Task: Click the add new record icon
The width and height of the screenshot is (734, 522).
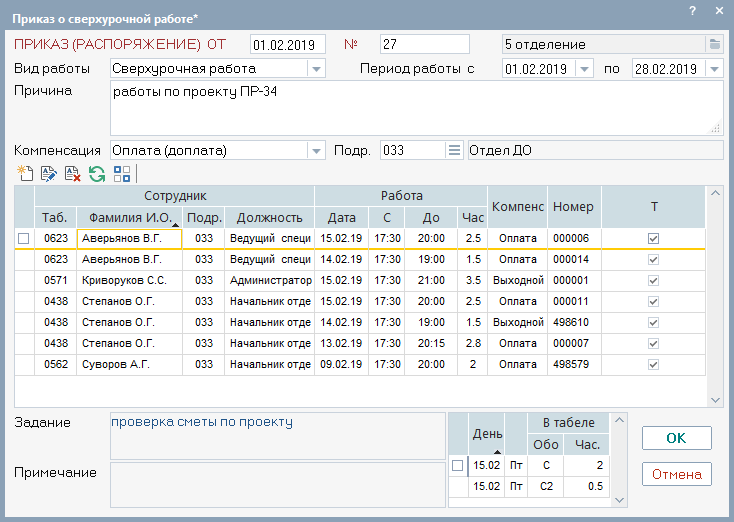Action: [x=26, y=173]
